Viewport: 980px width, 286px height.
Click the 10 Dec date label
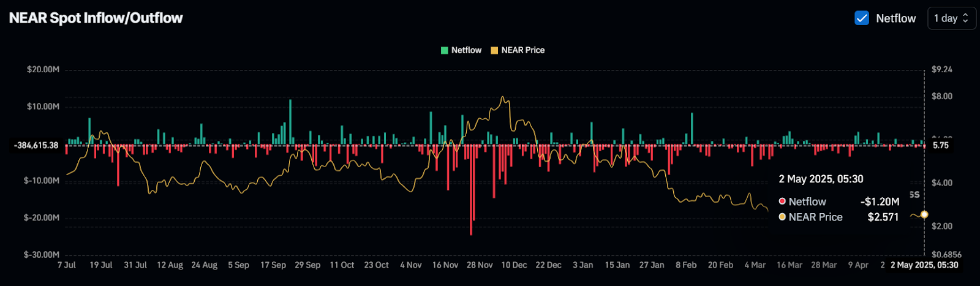click(x=514, y=265)
